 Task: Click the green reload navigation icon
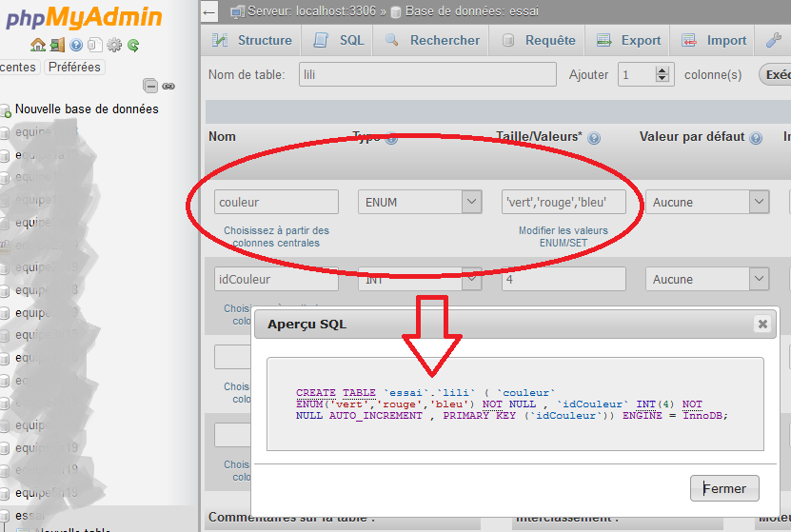[x=133, y=45]
